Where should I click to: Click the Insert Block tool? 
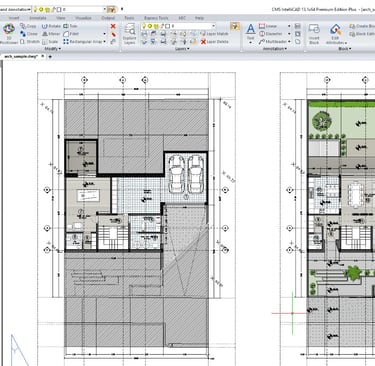point(314,34)
